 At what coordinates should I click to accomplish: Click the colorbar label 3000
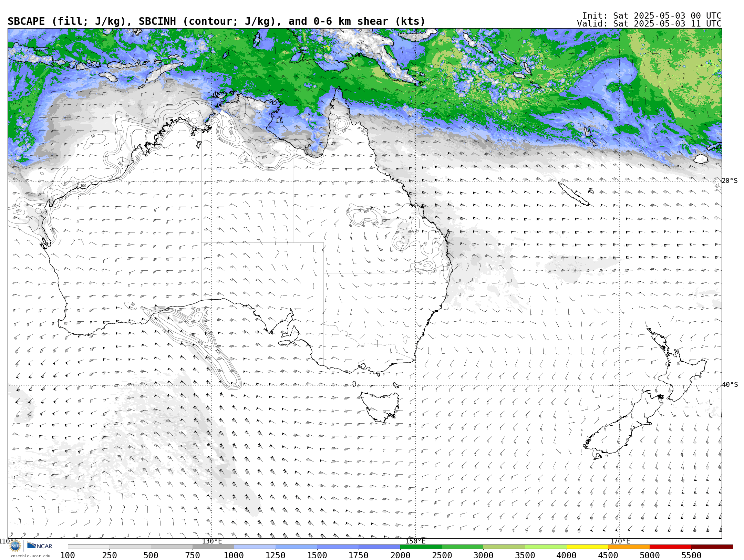pos(483,555)
